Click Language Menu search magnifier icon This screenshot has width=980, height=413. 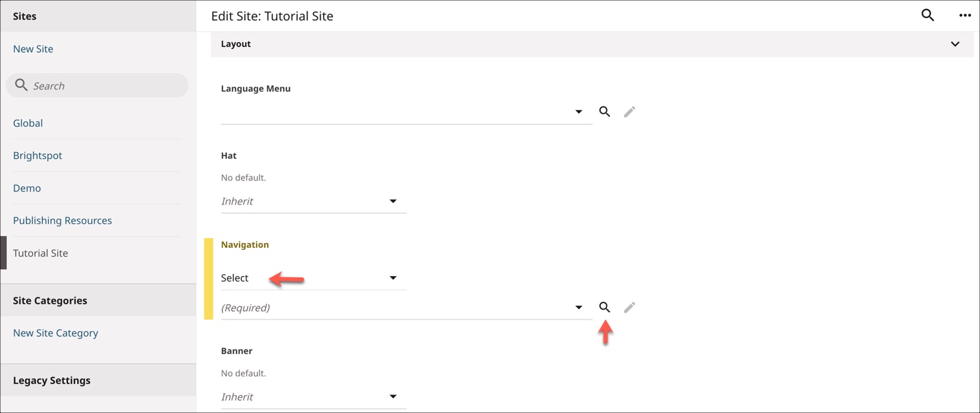[x=604, y=112]
